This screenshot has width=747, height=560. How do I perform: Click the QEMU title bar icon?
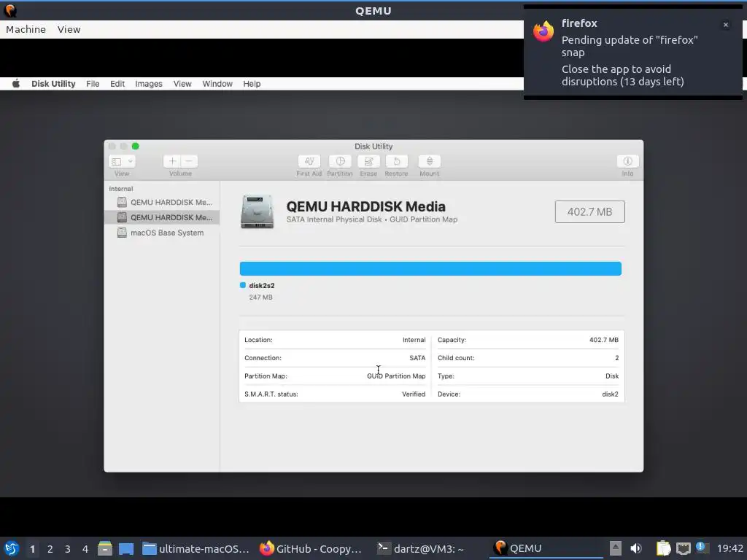coord(10,10)
